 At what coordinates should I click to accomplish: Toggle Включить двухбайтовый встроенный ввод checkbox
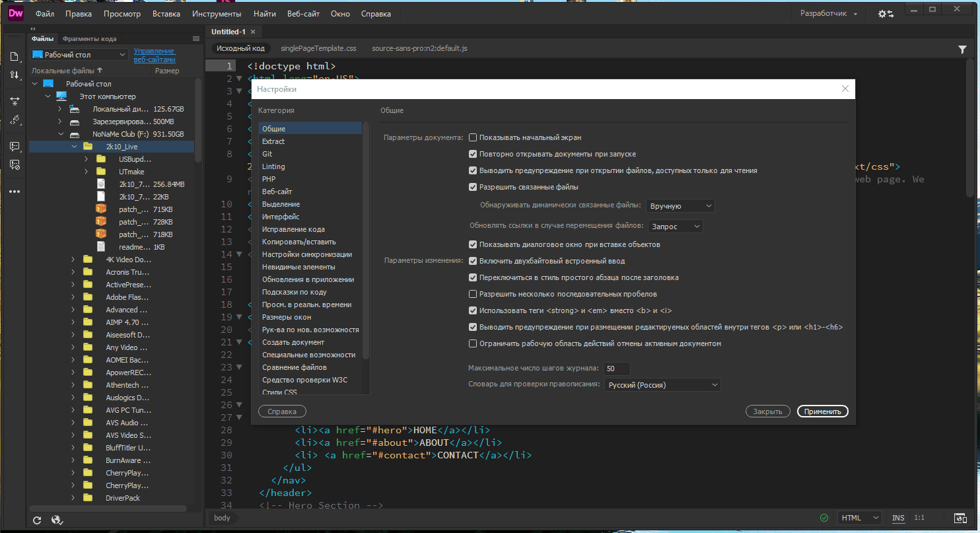tap(473, 261)
